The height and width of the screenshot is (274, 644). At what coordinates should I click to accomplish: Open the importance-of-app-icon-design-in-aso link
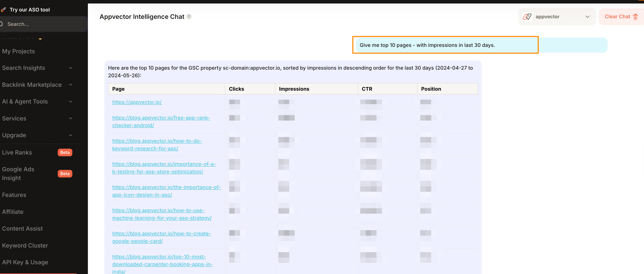[166, 191]
